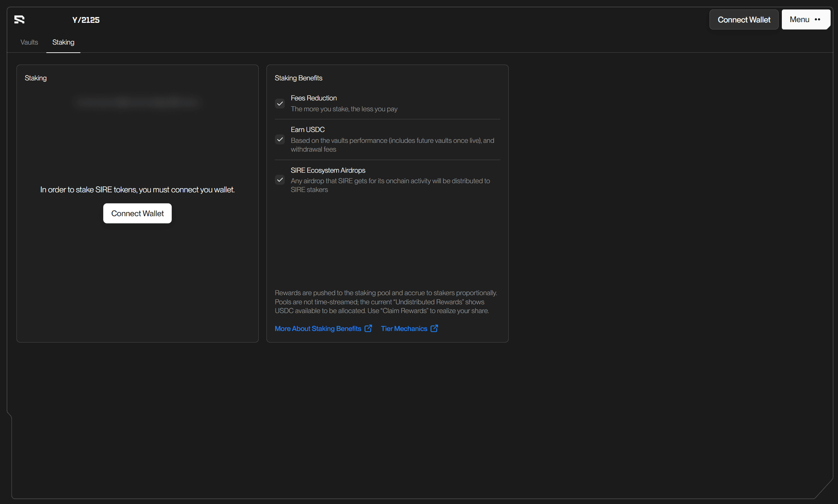838x504 pixels.
Task: Click Connect Wallet in the Staking card
Action: pos(137,213)
